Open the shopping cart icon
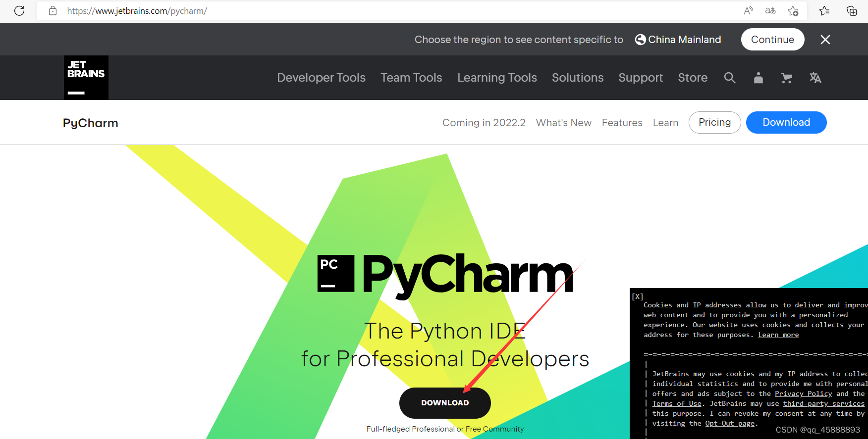The image size is (868, 439). pos(786,78)
